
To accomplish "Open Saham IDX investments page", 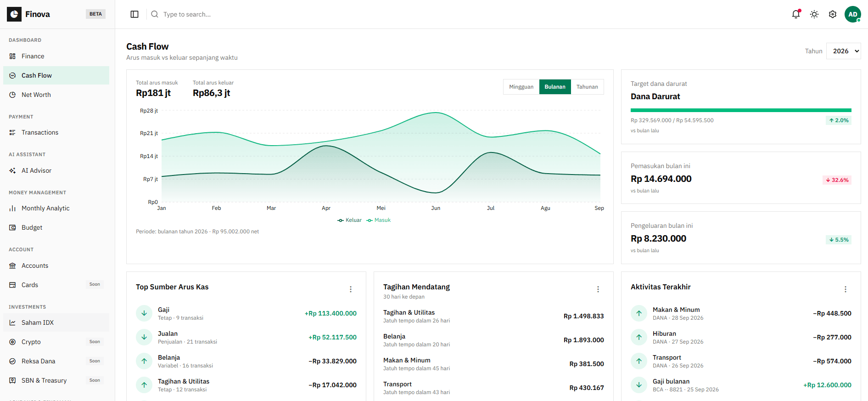I will pos(56,322).
